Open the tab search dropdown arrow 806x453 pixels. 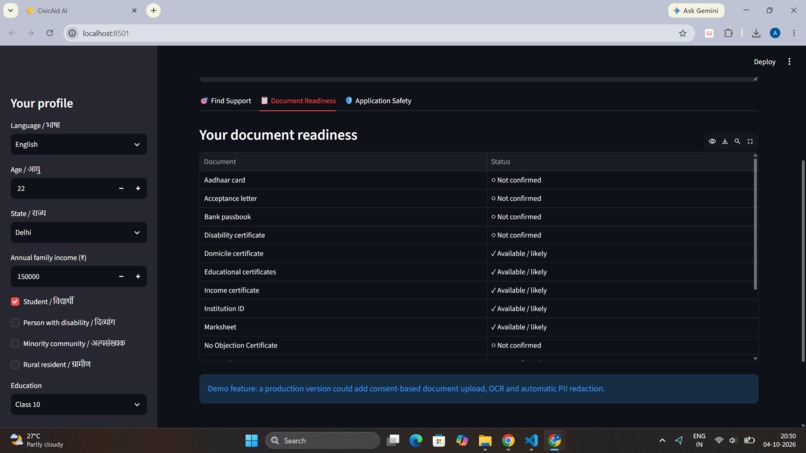pyautogui.click(x=10, y=10)
